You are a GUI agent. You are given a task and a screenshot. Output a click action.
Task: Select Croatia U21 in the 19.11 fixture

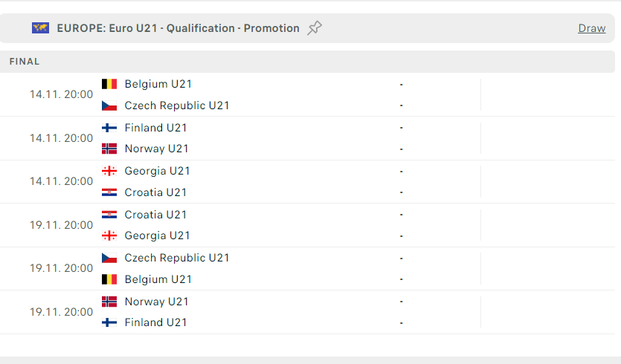coord(155,215)
